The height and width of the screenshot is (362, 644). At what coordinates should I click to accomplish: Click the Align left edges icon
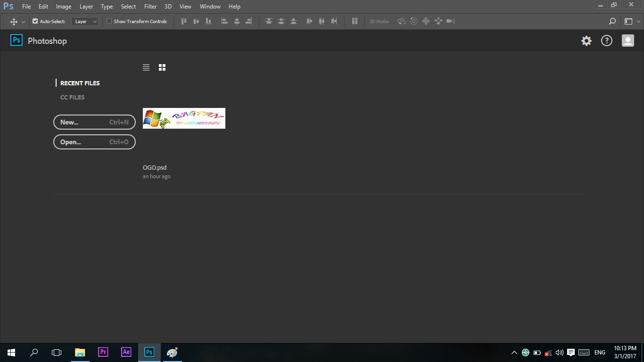225,21
